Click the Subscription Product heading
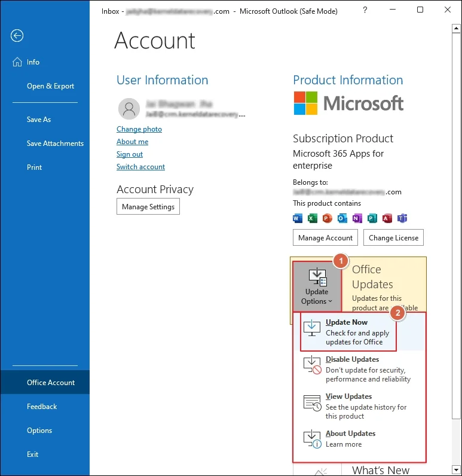This screenshot has height=476, width=462. [343, 138]
